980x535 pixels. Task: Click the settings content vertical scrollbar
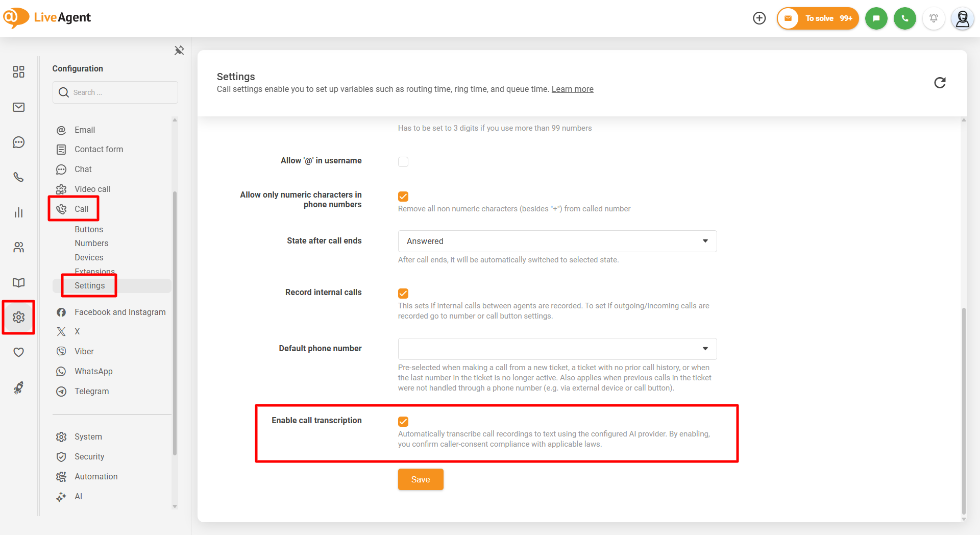point(964,411)
